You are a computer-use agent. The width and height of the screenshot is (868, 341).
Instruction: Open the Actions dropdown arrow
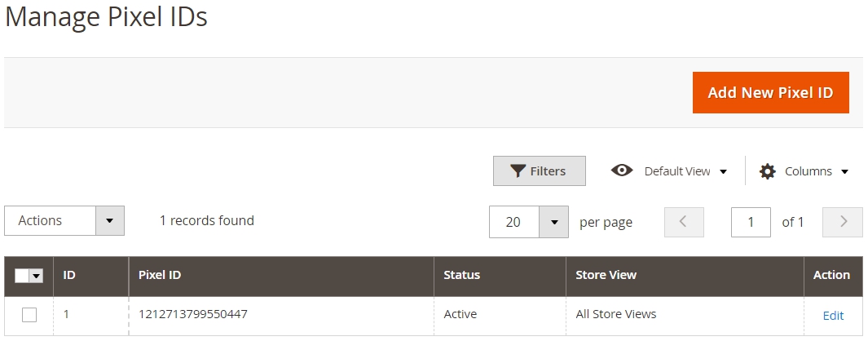tap(109, 221)
